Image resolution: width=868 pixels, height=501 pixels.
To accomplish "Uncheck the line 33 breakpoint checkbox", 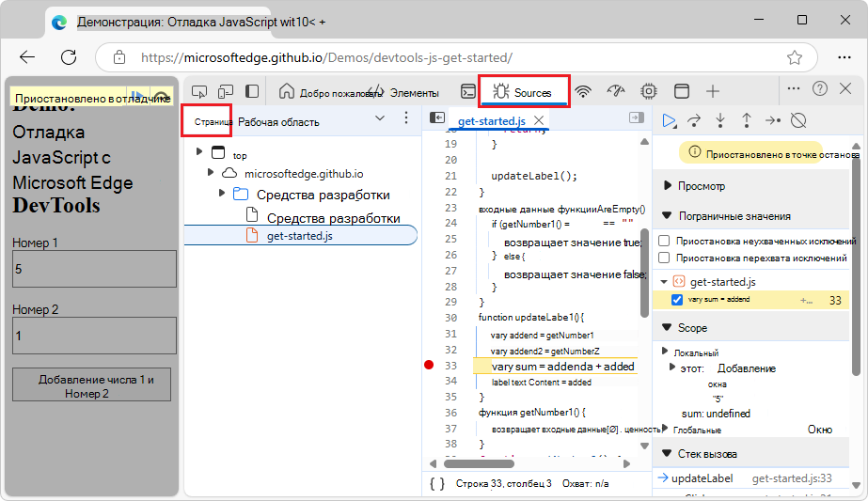I will (x=676, y=300).
